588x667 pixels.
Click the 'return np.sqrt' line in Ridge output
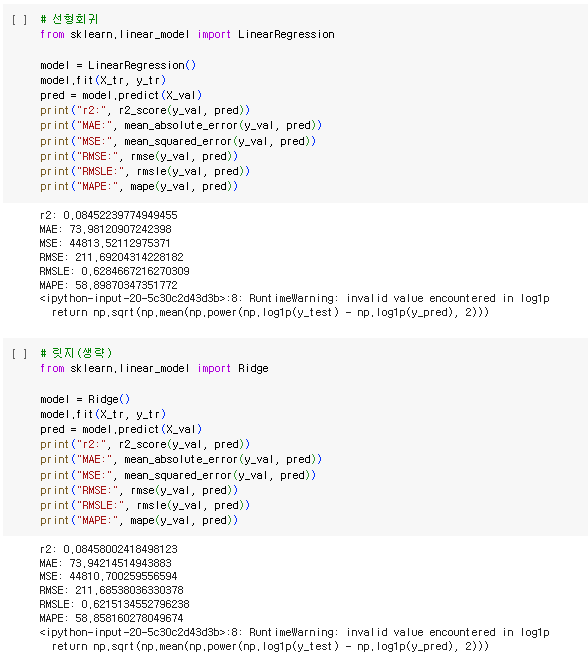(x=270, y=647)
